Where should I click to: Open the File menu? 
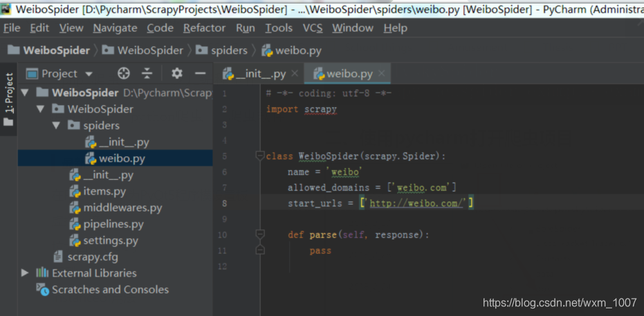pyautogui.click(x=12, y=28)
